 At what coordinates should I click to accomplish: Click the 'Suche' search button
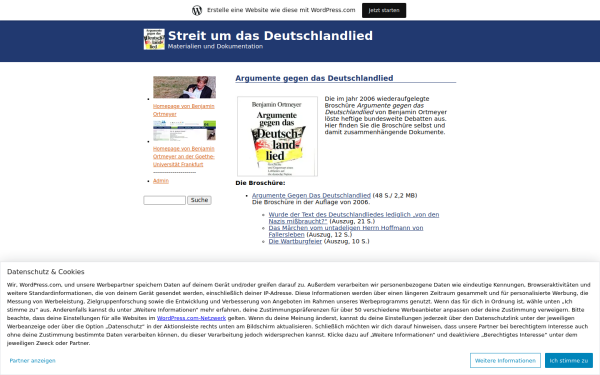[x=199, y=200]
